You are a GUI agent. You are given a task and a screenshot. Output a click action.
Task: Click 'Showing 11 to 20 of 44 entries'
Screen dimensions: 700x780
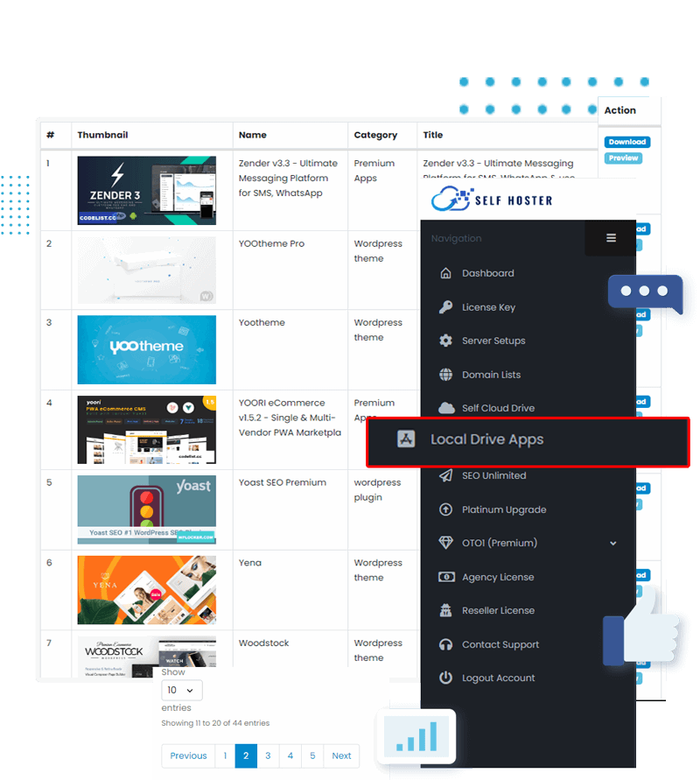coord(215,723)
